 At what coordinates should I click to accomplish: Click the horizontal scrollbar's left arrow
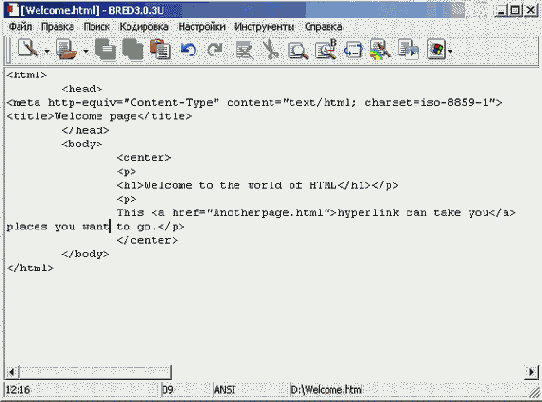click(12, 372)
